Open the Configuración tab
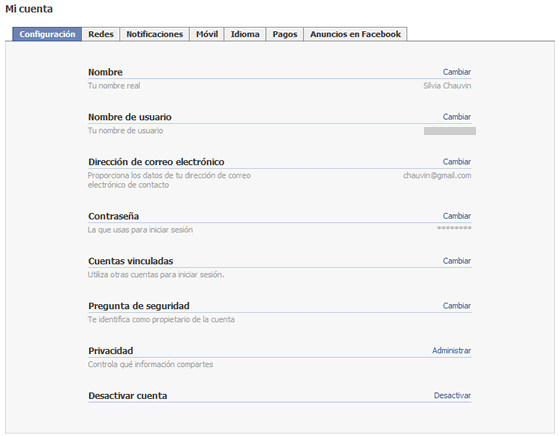The width and height of the screenshot is (560, 436). click(x=47, y=34)
